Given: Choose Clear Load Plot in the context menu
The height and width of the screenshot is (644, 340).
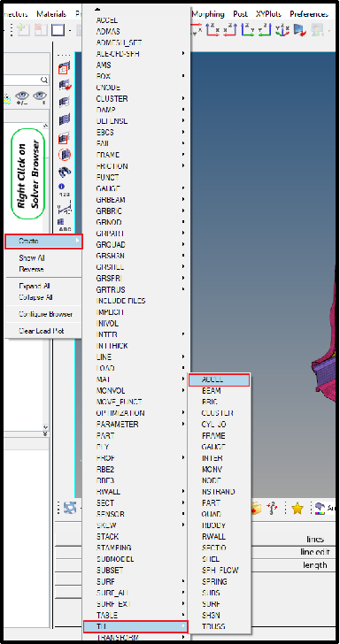Looking at the screenshot, I should (42, 331).
